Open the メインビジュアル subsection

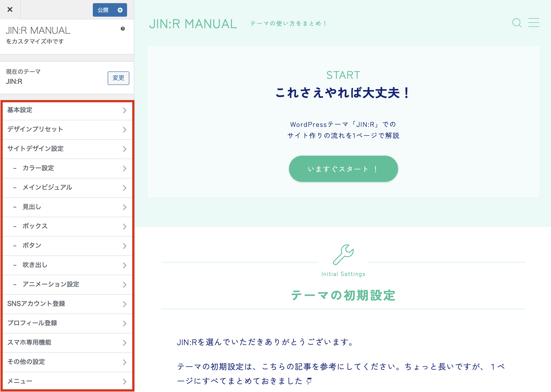(67, 188)
